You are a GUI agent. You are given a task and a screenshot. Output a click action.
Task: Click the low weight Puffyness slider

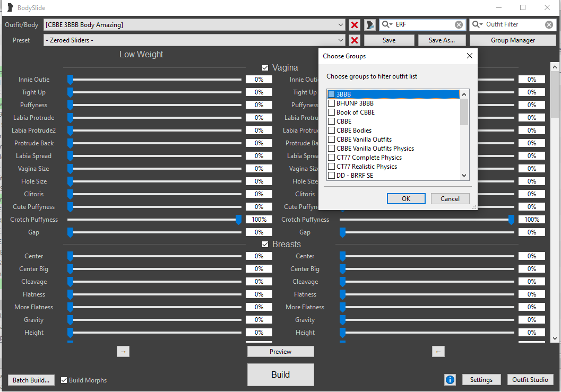154,105
